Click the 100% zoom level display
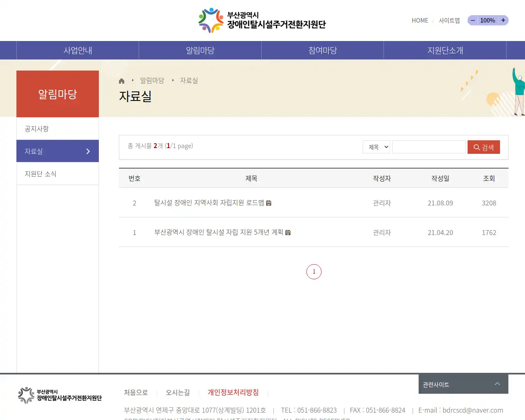Image resolution: width=525 pixels, height=420 pixels. point(488,21)
